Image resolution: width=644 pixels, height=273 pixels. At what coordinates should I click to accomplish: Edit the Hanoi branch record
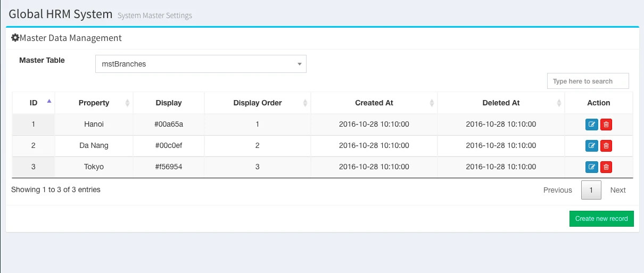click(591, 125)
